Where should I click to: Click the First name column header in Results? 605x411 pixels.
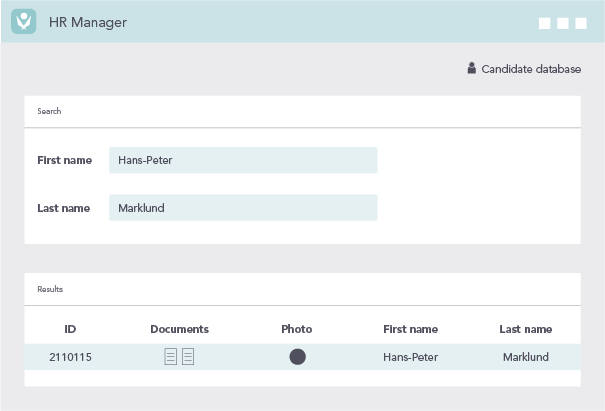[411, 329]
